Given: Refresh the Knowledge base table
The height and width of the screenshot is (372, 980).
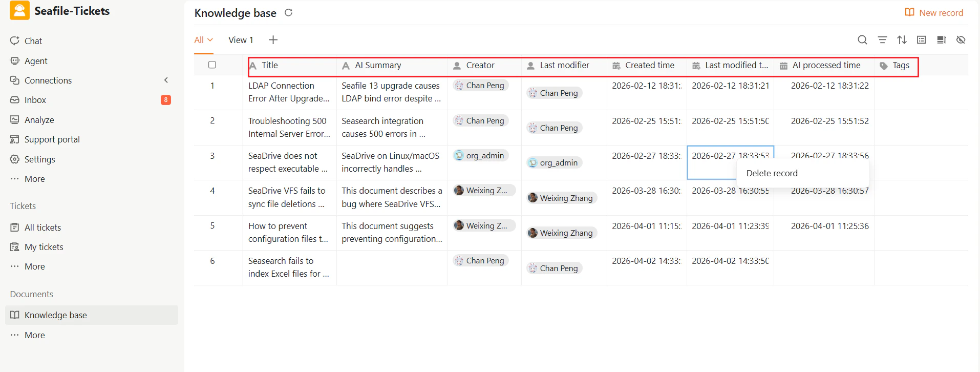Looking at the screenshot, I should (x=288, y=12).
